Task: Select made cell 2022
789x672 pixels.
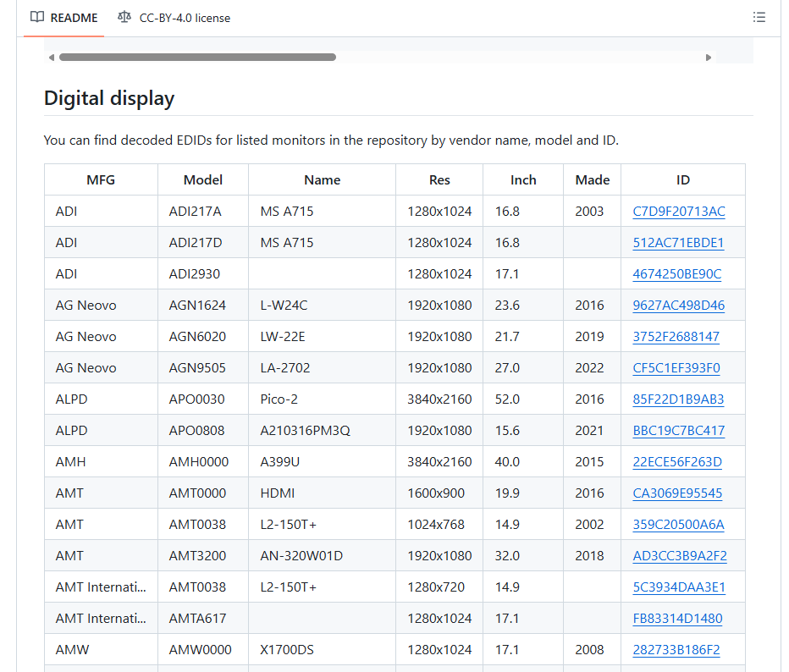Action: (593, 367)
